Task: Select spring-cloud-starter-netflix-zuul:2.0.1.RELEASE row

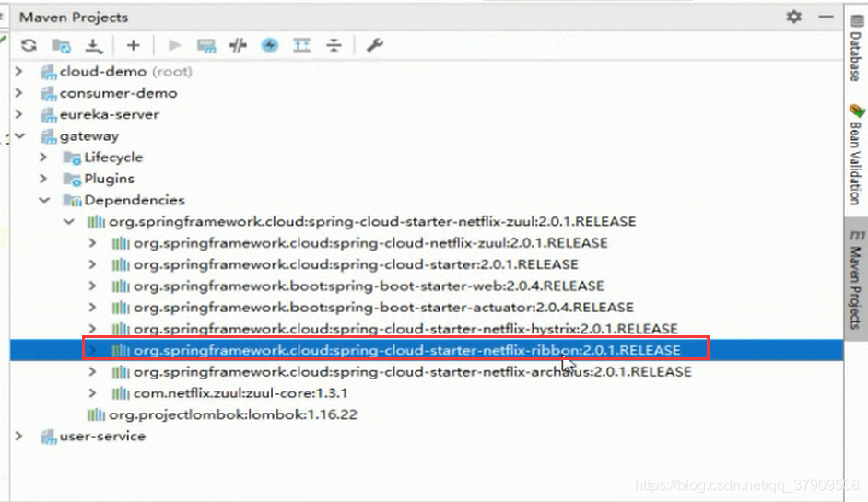Action: (x=372, y=222)
